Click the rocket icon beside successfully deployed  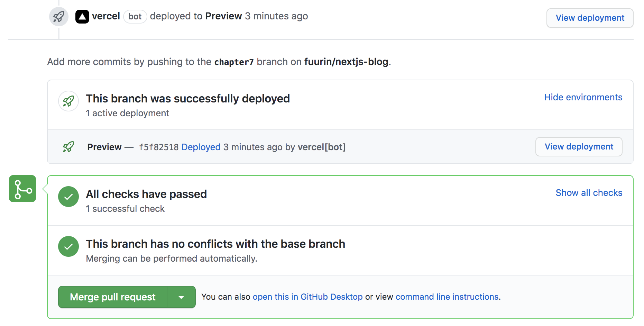[x=68, y=101]
